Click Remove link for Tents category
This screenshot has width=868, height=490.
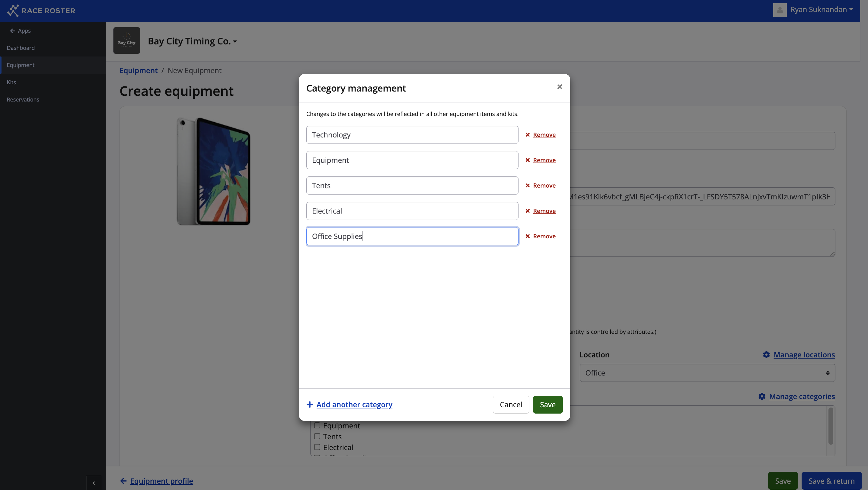544,185
